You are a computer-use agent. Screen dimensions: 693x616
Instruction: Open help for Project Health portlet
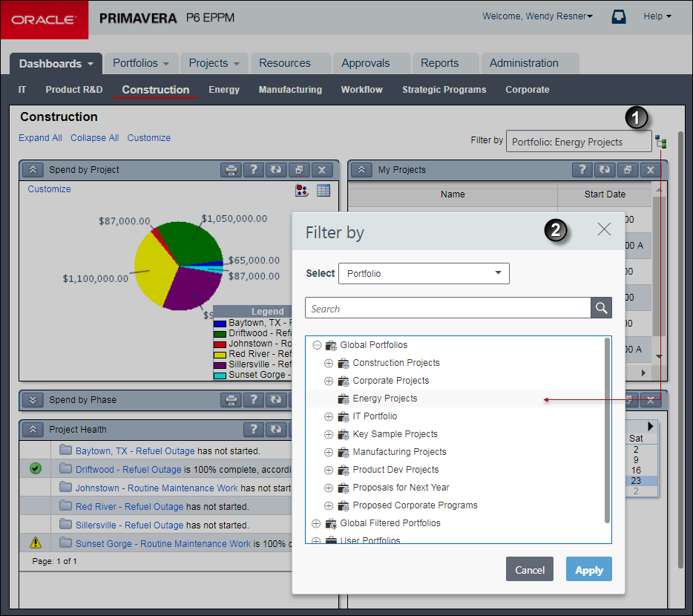254,430
